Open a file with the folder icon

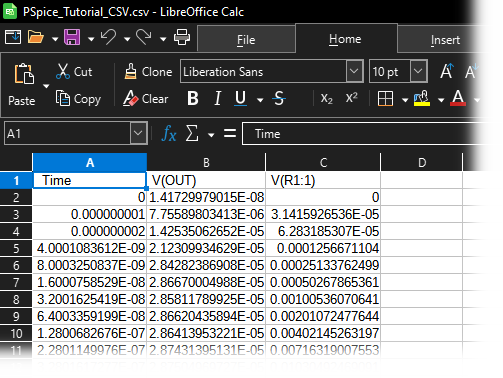[36, 37]
